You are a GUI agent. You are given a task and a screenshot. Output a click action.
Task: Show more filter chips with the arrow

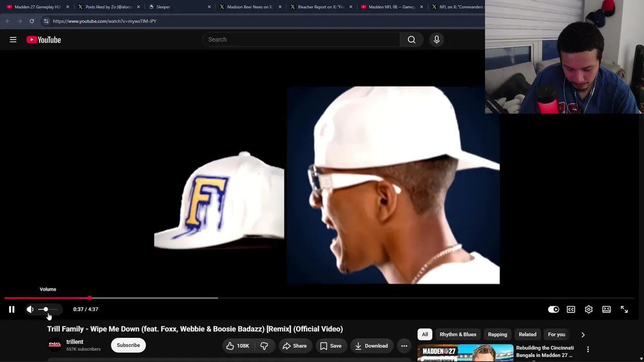583,334
